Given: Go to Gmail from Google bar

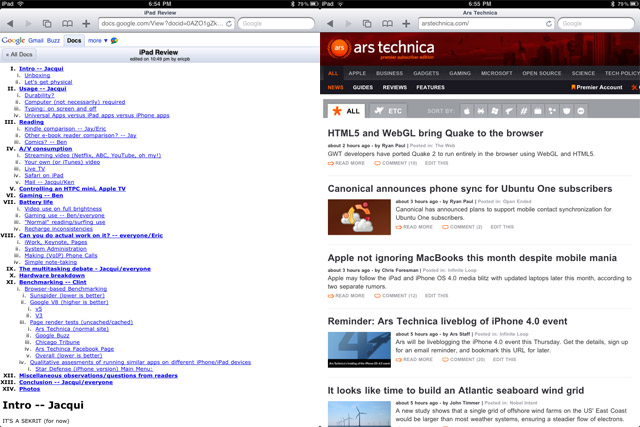Looking at the screenshot, I should click(36, 40).
